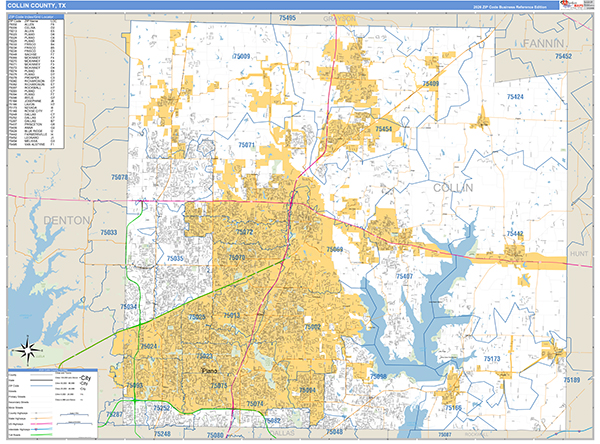
Task: Click ZIP code 75495
Action: coord(287,18)
